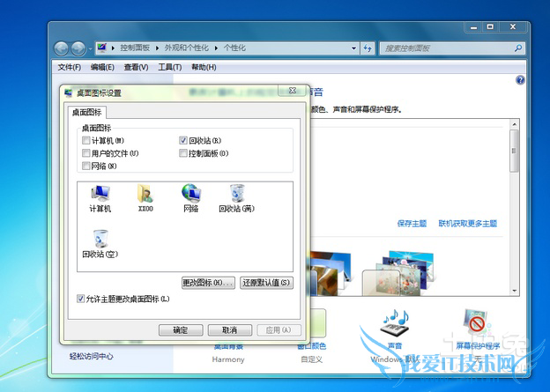This screenshot has height=392, width=550.
Task: Click the control panel icon in address bar
Action: (x=101, y=48)
